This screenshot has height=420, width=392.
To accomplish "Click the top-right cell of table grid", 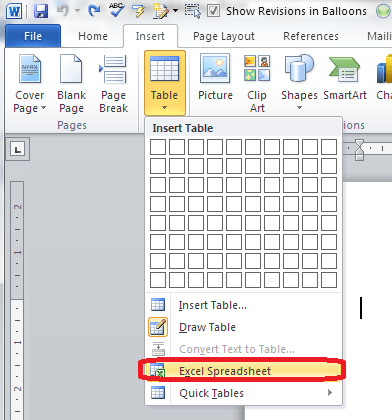I will click(329, 147).
